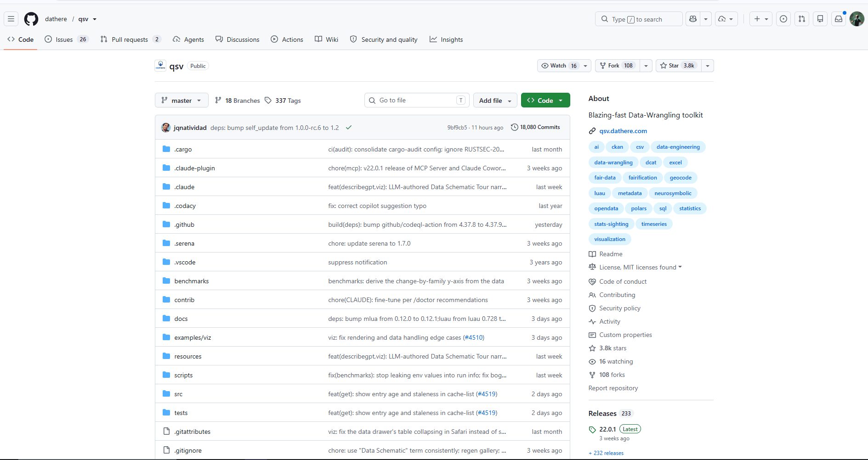Open commit hash 9bf9cb5
This screenshot has width=868, height=460.
[x=457, y=128]
